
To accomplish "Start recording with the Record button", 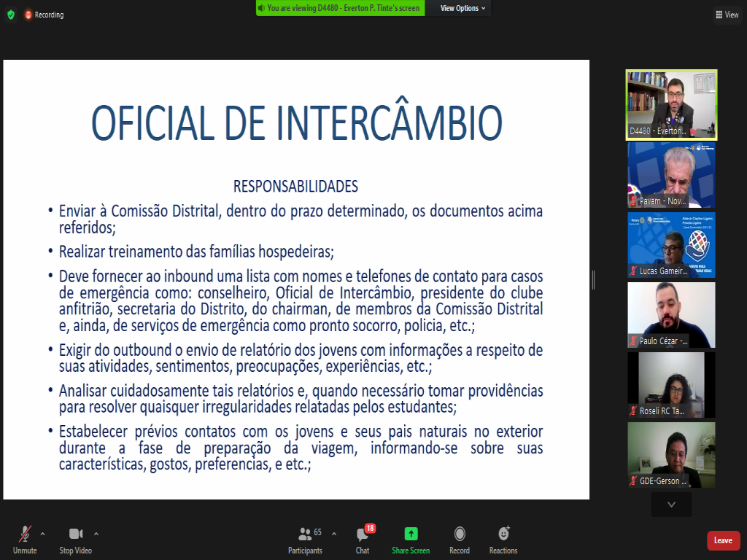I will pyautogui.click(x=460, y=538).
